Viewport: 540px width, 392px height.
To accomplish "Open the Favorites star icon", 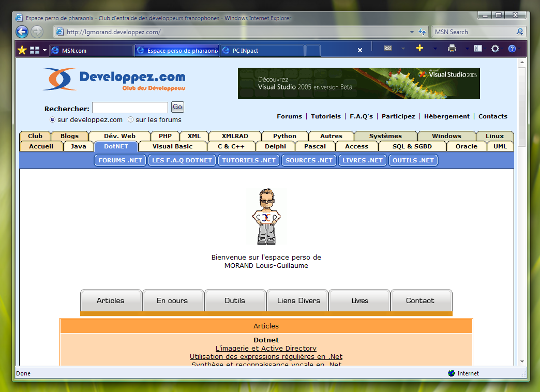I will click(22, 50).
